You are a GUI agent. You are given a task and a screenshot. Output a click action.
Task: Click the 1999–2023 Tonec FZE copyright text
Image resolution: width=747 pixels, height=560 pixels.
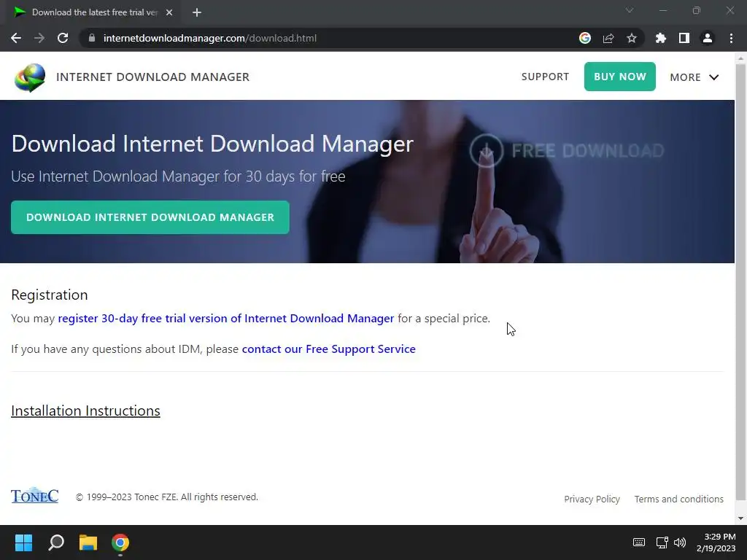pyautogui.click(x=167, y=497)
